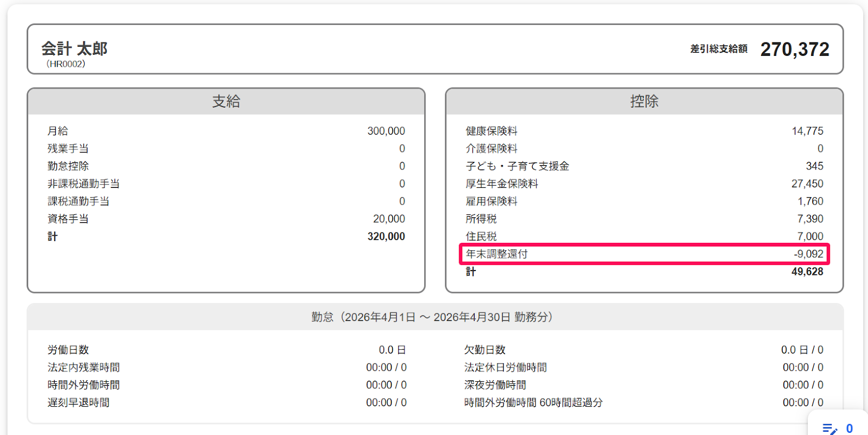Click the 住民税 amount 7,000
This screenshot has height=435, width=868.
click(x=810, y=236)
